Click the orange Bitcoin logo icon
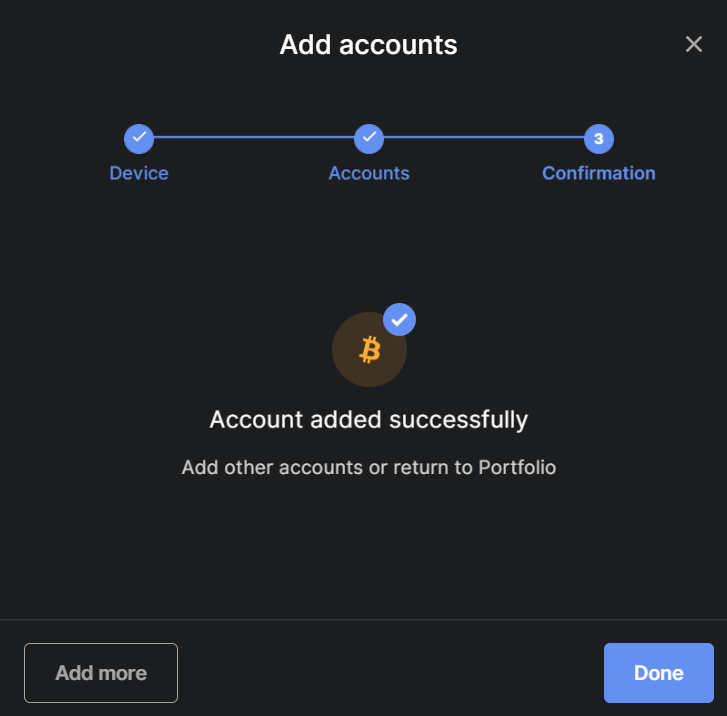727x716 pixels. pyautogui.click(x=370, y=349)
